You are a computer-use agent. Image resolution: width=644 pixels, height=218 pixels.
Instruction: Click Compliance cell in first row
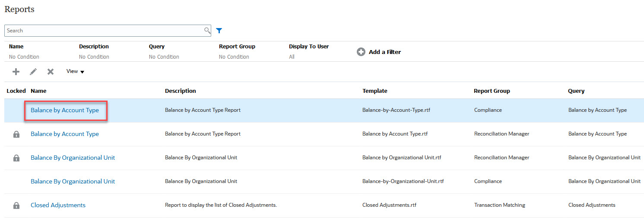(x=488, y=110)
